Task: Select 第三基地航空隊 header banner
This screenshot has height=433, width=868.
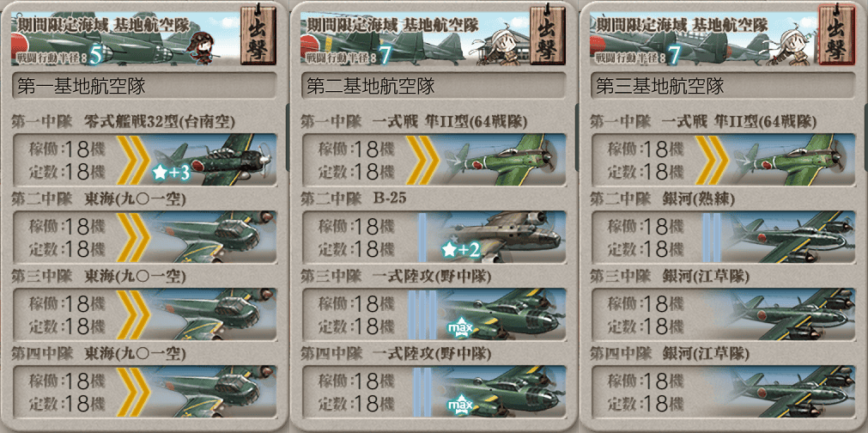Action: (x=704, y=38)
